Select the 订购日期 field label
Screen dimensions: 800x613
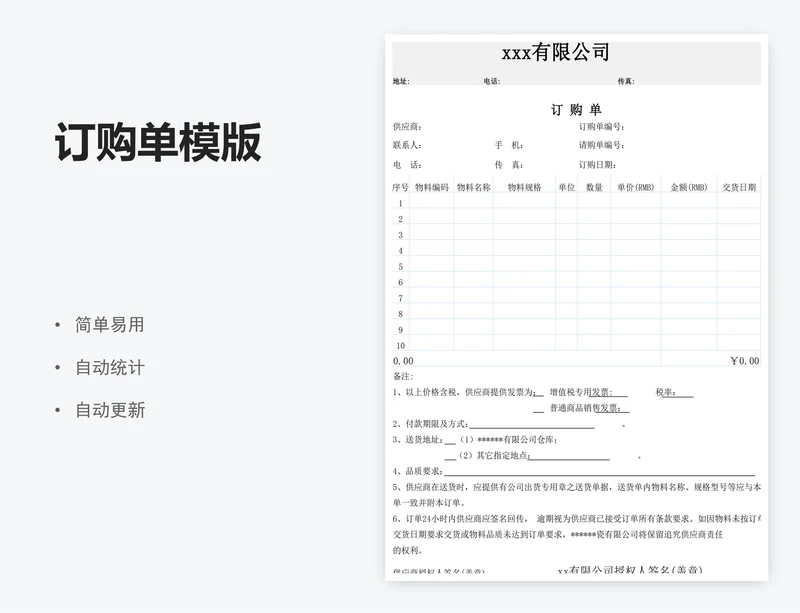597,165
